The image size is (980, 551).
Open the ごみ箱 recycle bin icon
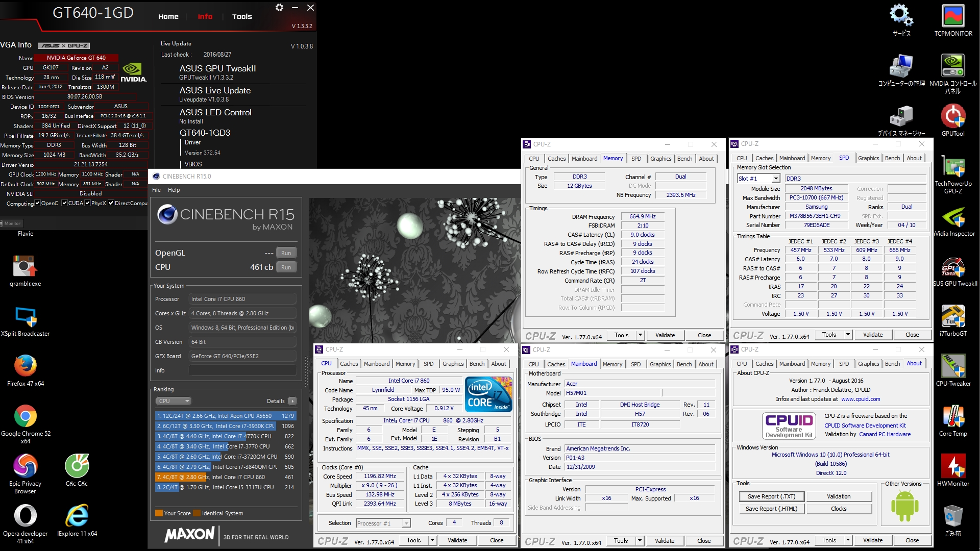coord(953,520)
